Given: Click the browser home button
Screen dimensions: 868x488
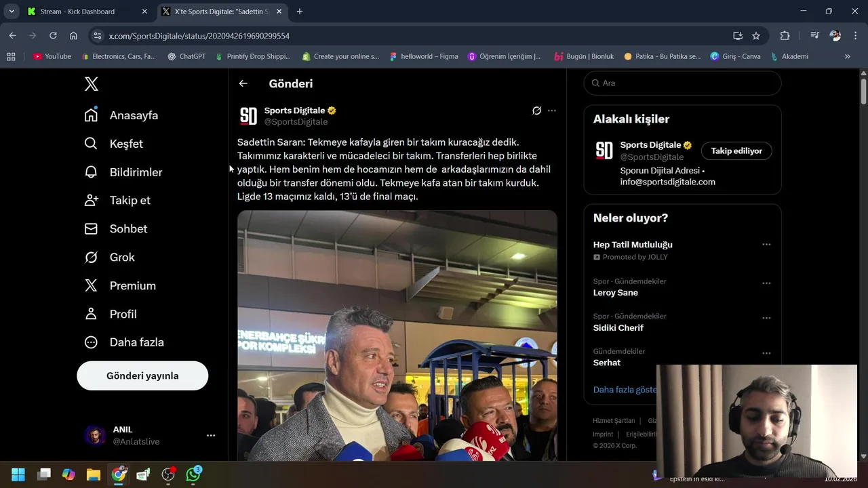Looking at the screenshot, I should pos(73,36).
